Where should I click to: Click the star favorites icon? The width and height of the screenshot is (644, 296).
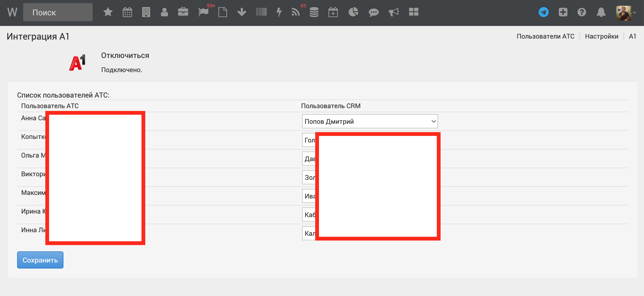point(108,12)
